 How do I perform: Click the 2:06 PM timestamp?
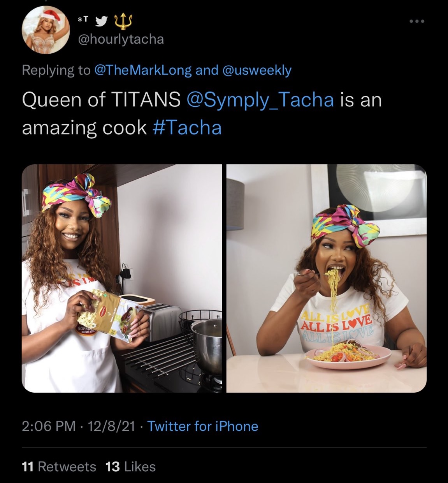click(49, 426)
